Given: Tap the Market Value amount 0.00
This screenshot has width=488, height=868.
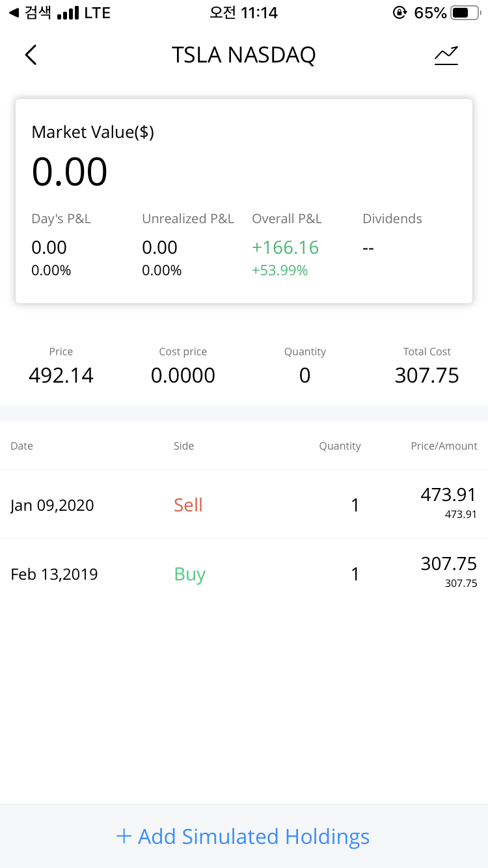Looking at the screenshot, I should point(70,172).
